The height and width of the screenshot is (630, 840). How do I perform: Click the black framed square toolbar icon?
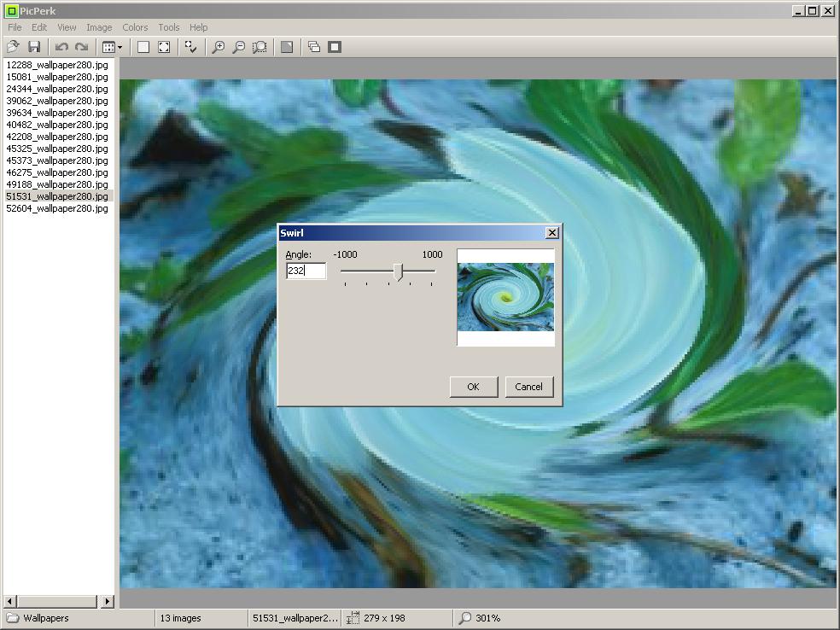pyautogui.click(x=335, y=47)
